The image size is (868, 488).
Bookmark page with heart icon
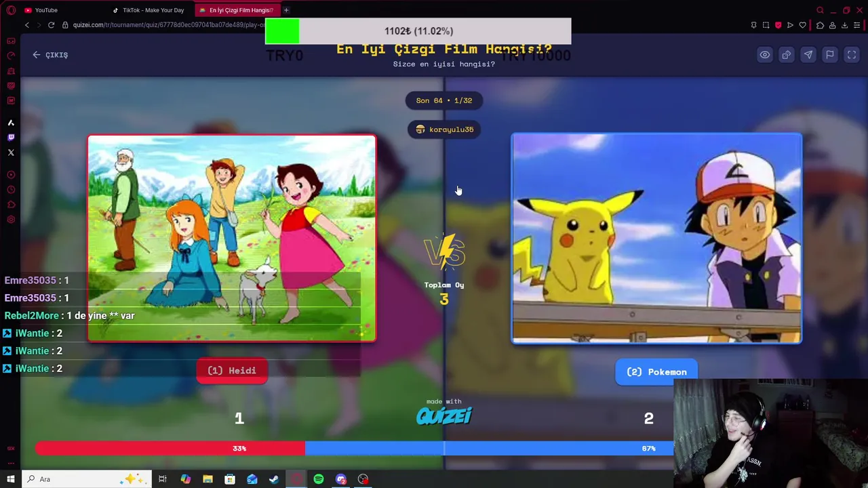point(803,25)
